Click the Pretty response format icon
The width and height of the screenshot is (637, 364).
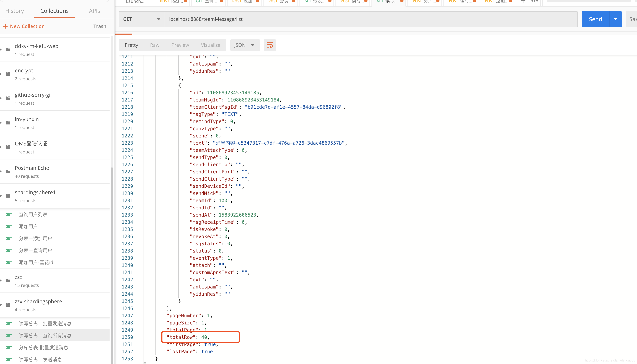coord(131,45)
